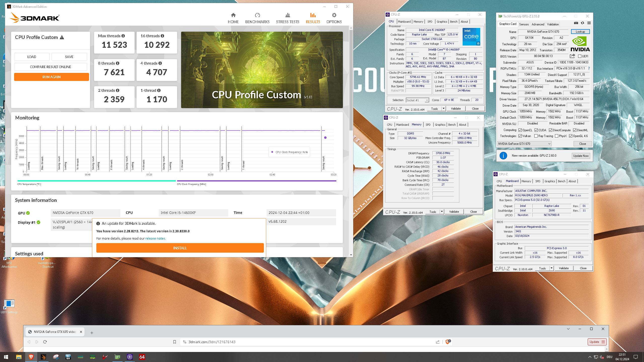Expand browser tab search chevron
Image resolution: width=644 pixels, height=362 pixels.
click(568, 329)
